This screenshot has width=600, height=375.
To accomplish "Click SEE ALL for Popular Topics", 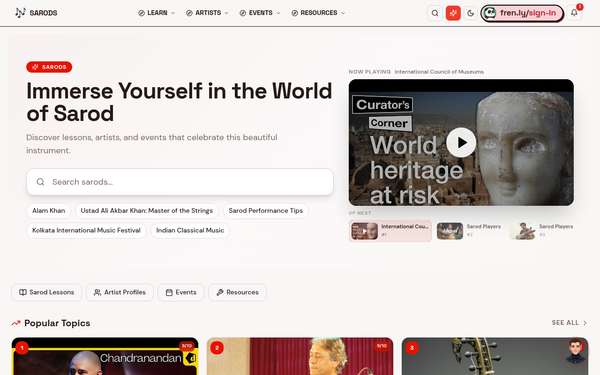I will point(569,323).
